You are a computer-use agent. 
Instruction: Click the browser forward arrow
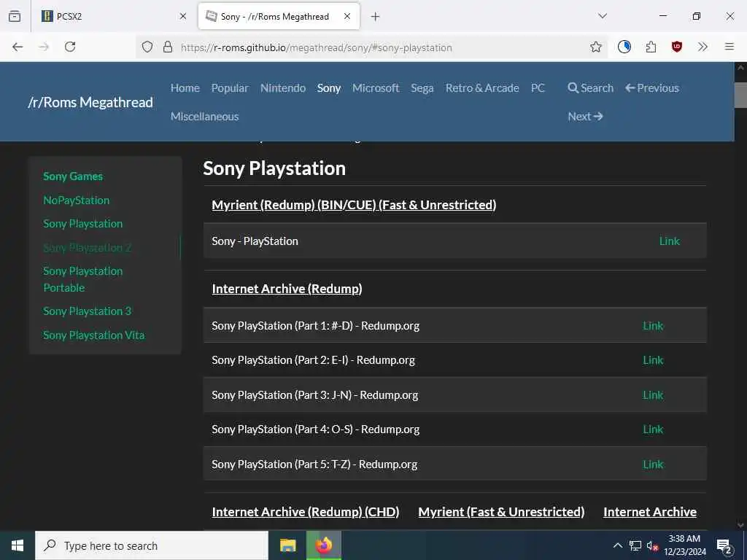(x=44, y=47)
